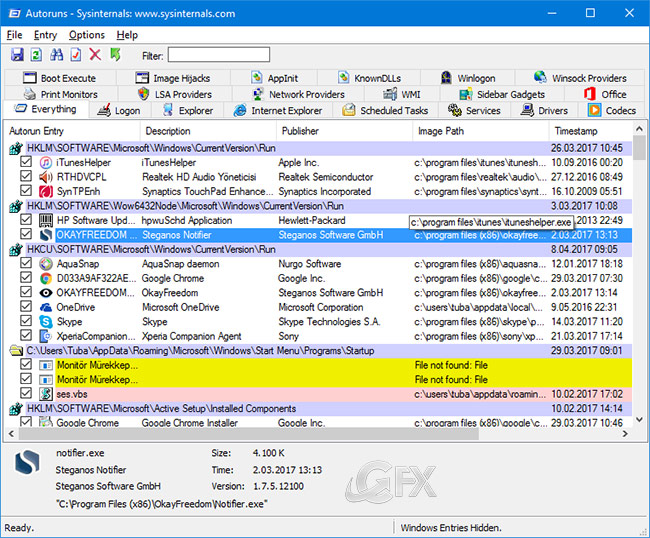Sort by the Autorun Entry column header
Screen dimensions: 650x538
click(73, 131)
